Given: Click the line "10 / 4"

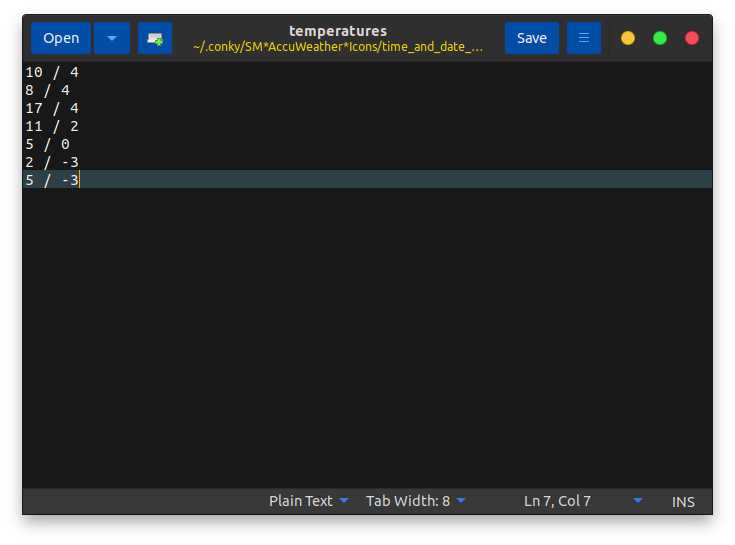Looking at the screenshot, I should coord(52,72).
